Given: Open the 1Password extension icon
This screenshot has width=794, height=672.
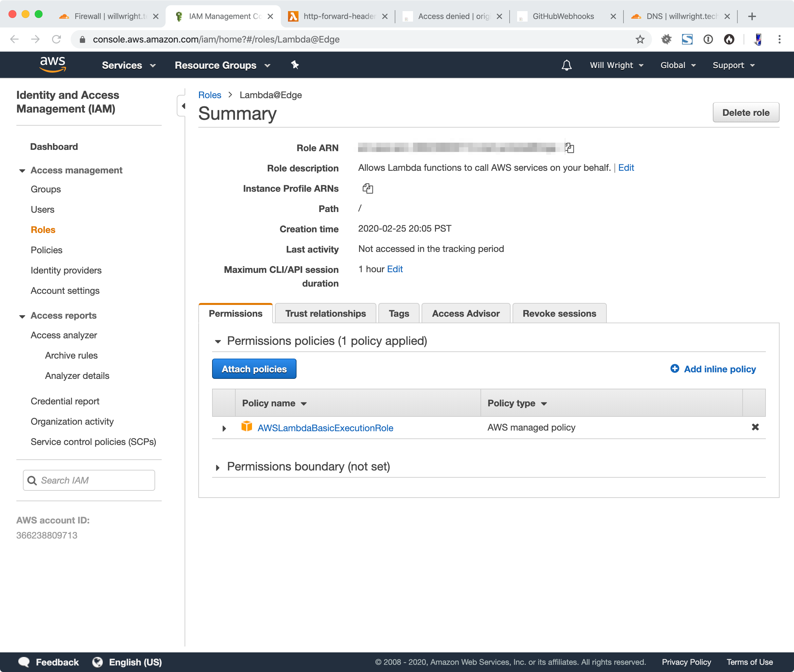Looking at the screenshot, I should pyautogui.click(x=708, y=39).
